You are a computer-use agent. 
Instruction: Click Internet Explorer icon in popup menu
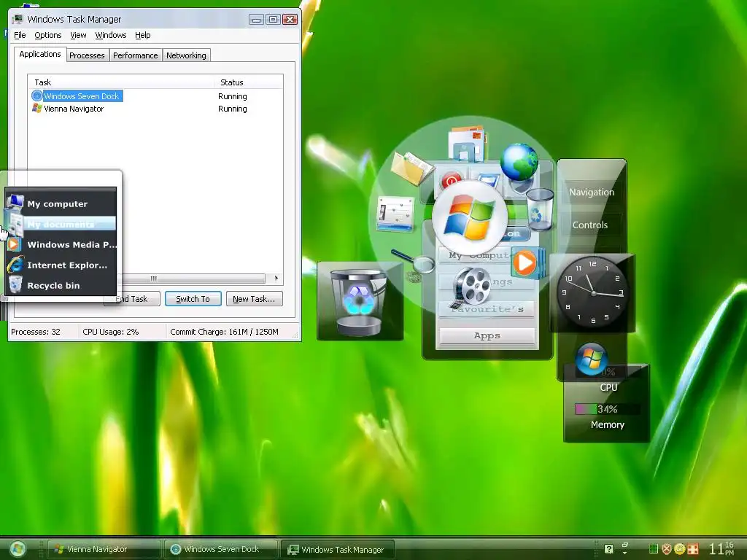coord(15,265)
